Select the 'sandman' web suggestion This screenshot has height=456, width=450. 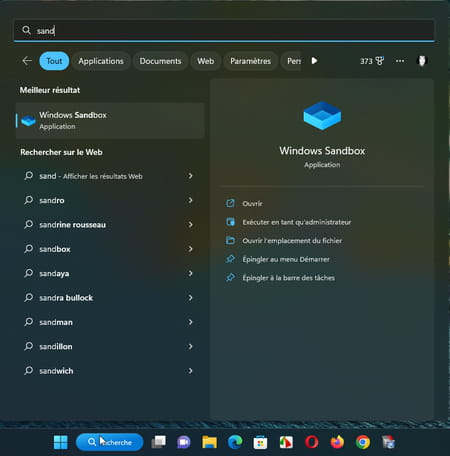[110, 322]
